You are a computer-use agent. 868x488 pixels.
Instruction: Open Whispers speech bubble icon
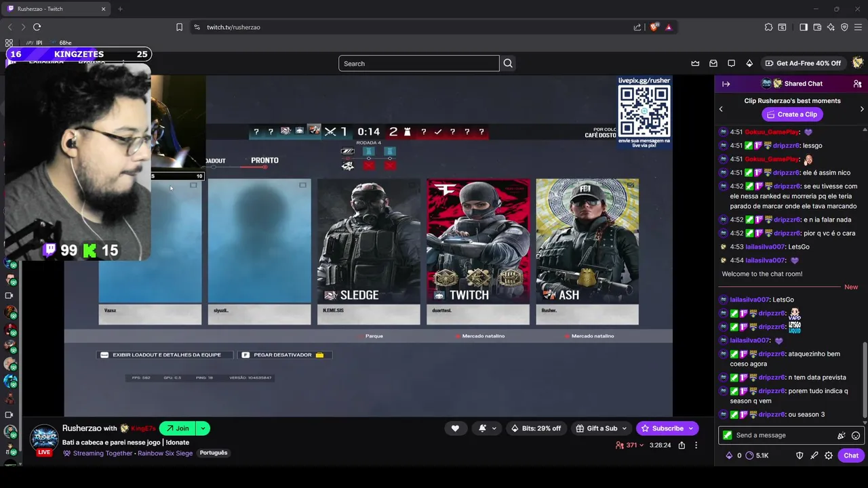tap(731, 63)
